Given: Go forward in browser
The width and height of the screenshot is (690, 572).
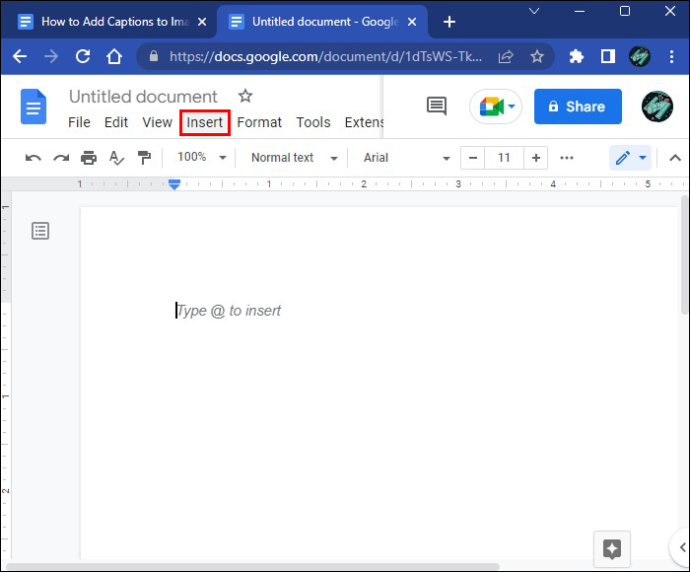Looking at the screenshot, I should pos(51,56).
